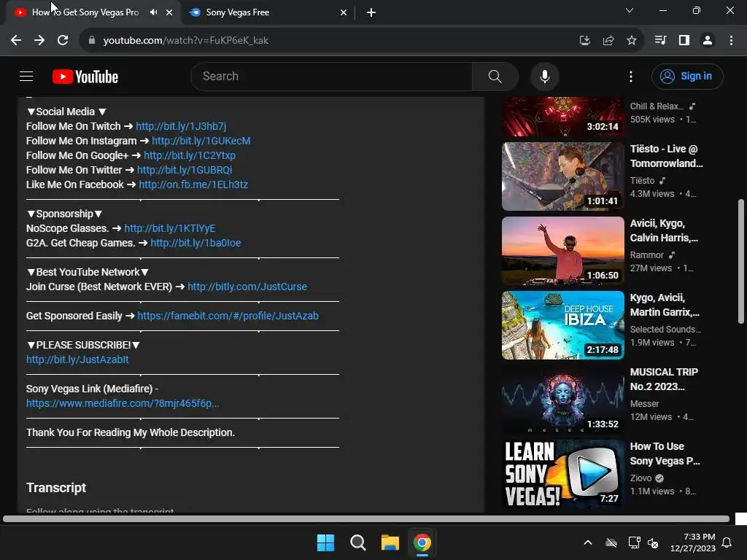Open the famebit JustAzab profile link
This screenshot has width=747, height=560.
click(x=228, y=316)
